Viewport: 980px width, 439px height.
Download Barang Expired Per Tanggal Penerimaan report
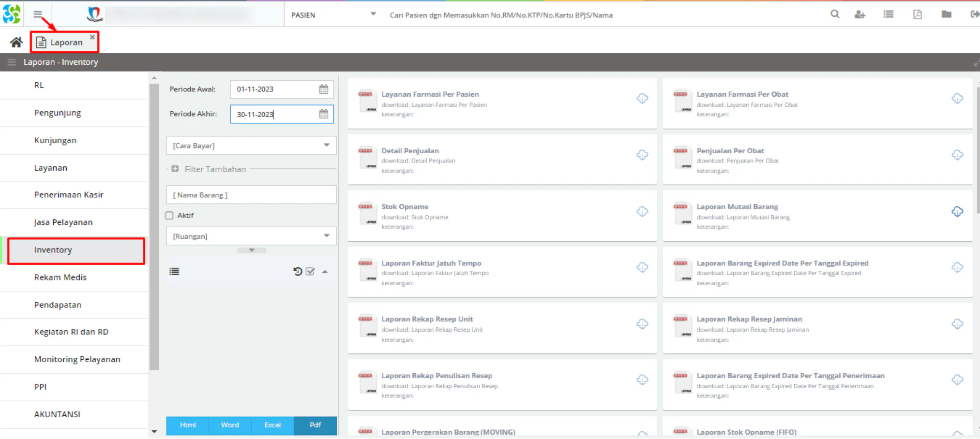click(957, 380)
